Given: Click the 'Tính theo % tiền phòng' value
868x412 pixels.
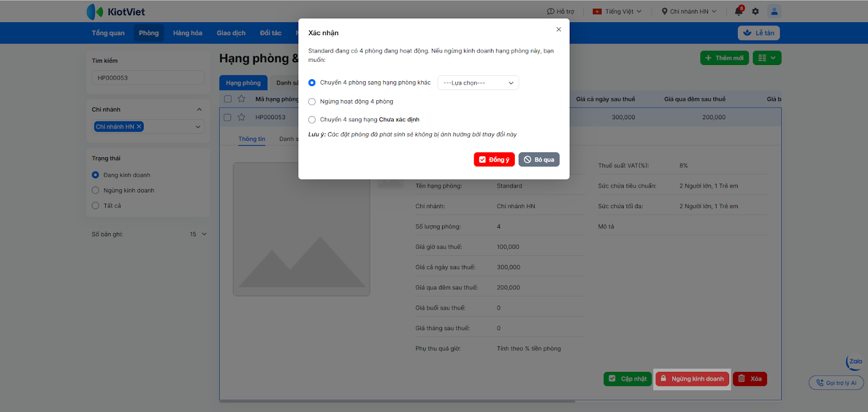Looking at the screenshot, I should [x=529, y=349].
